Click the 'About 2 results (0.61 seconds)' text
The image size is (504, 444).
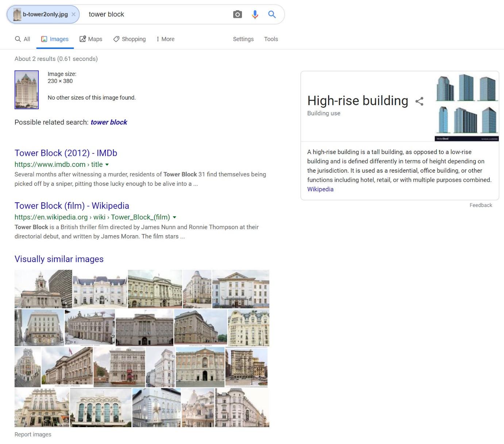tap(56, 59)
